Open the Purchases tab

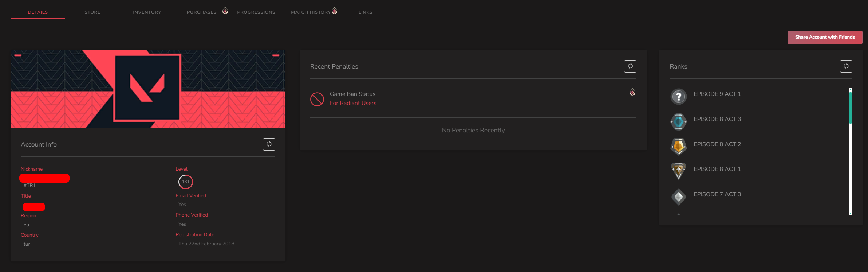[x=202, y=12]
